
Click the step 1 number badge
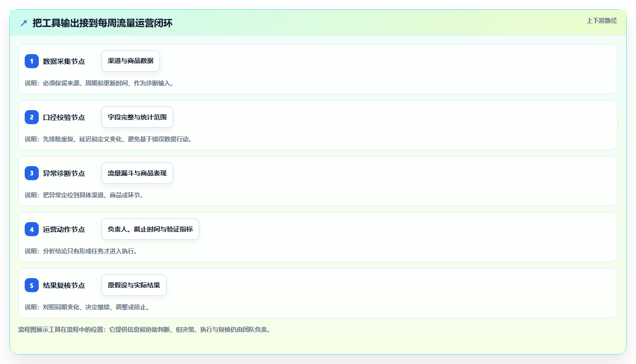(32, 61)
